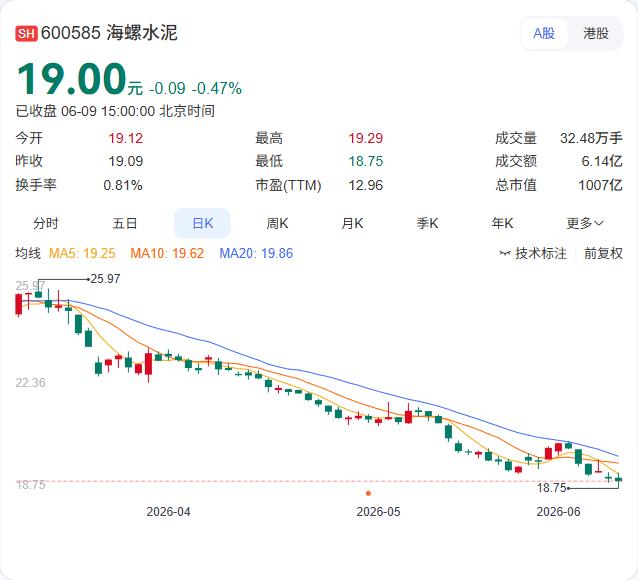Click the 已收盘 06-09 15:00:00 timestamp
The width and height of the screenshot is (638, 580).
[x=115, y=111]
